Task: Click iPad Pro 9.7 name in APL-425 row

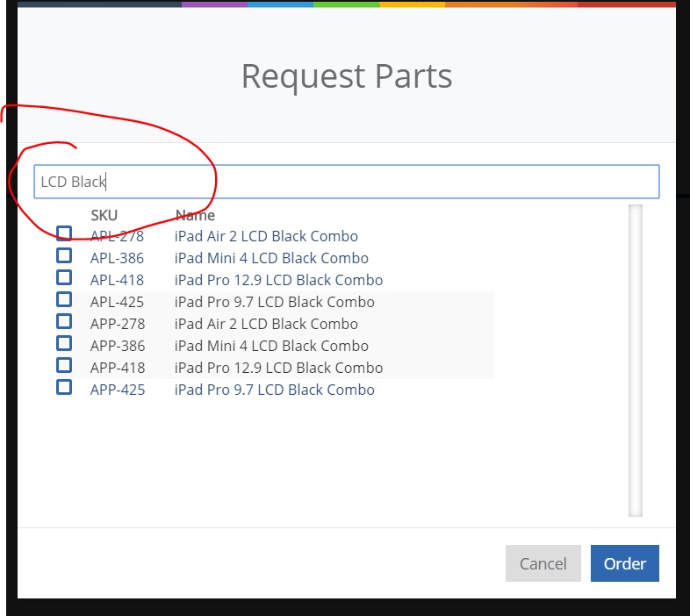Action: click(x=274, y=302)
